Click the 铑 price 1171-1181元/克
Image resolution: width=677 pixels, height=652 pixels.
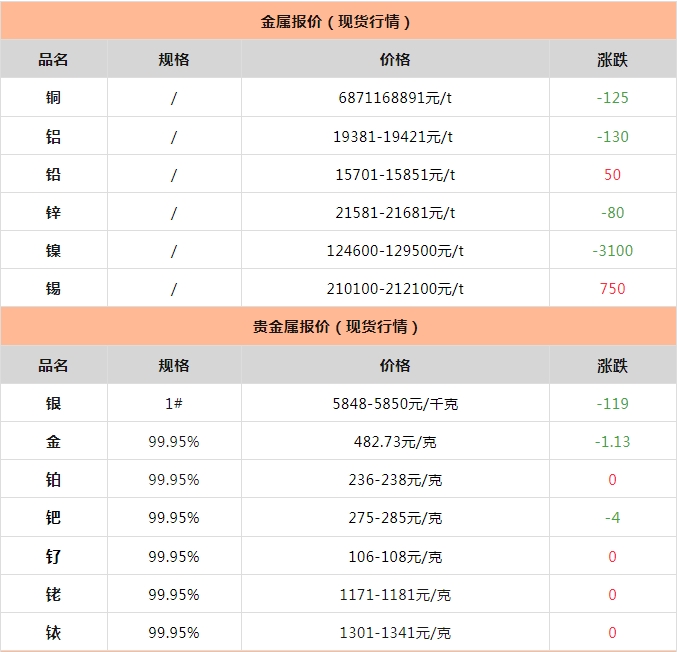pyautogui.click(x=395, y=594)
